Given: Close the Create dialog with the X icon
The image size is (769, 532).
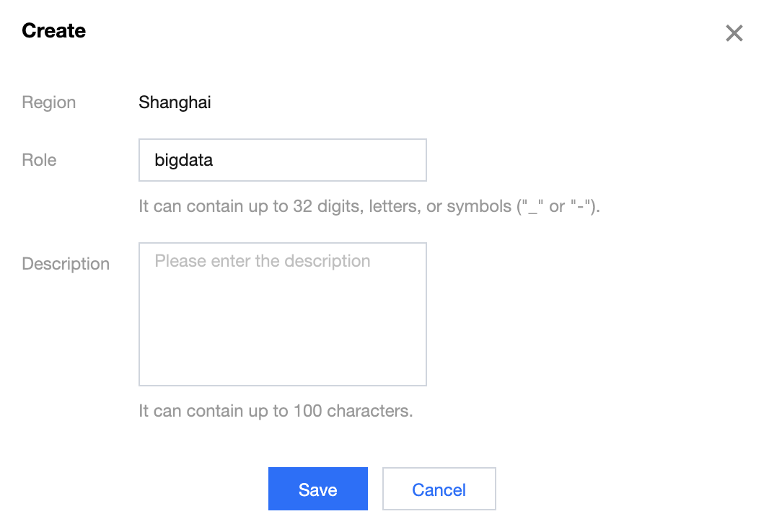Looking at the screenshot, I should tap(734, 33).
